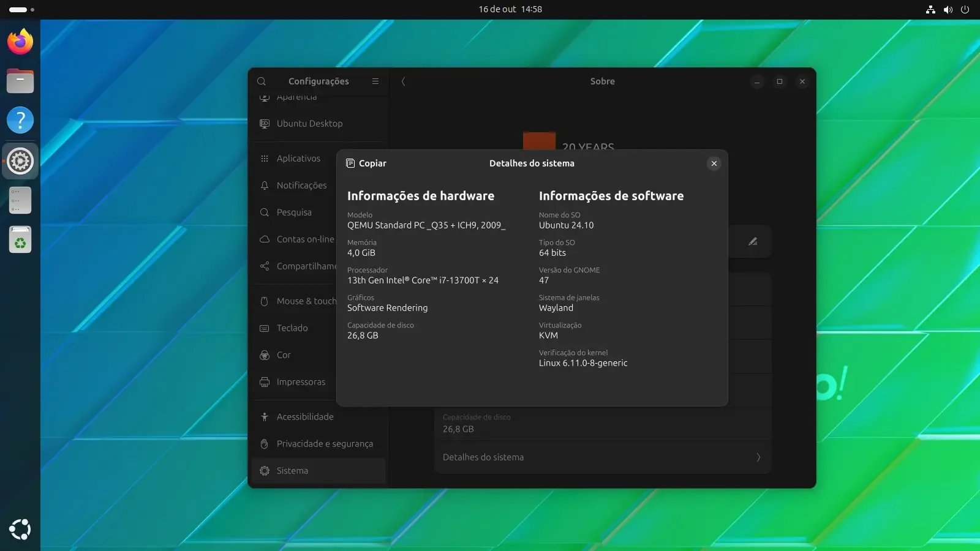This screenshot has height=551, width=980.
Task: Click the Aplicativos grid icon
Action: point(265,159)
